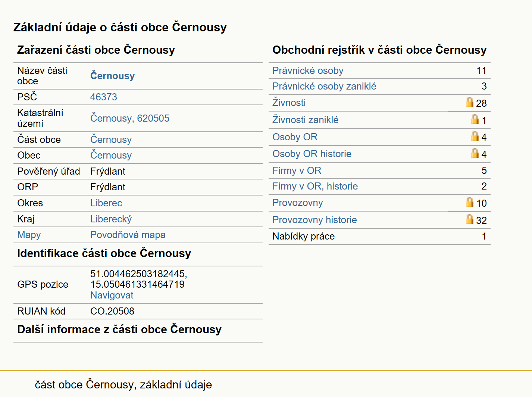Open the Provozovny historie link

click(x=314, y=220)
